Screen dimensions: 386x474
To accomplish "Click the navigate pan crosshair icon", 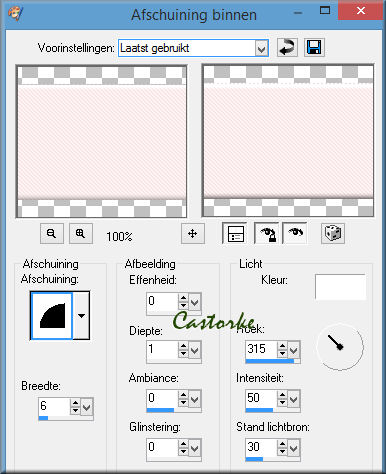I will click(x=193, y=233).
